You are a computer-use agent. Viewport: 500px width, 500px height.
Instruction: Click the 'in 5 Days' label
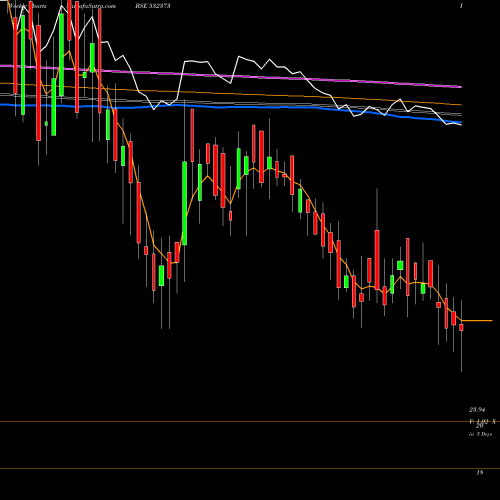click(480, 434)
